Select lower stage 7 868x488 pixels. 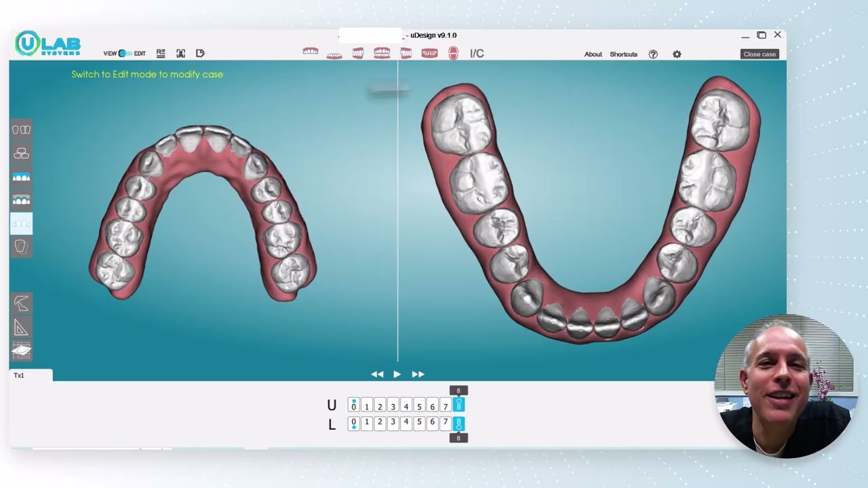pyautogui.click(x=446, y=424)
